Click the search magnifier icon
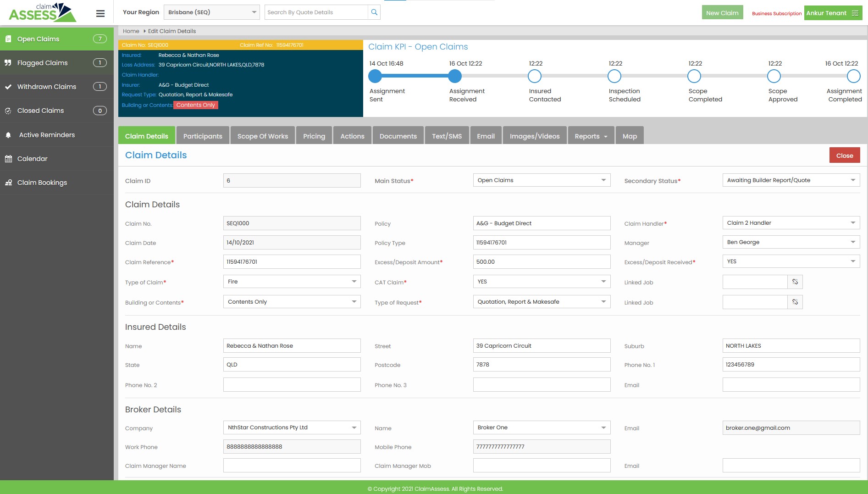868x494 pixels. (x=374, y=12)
